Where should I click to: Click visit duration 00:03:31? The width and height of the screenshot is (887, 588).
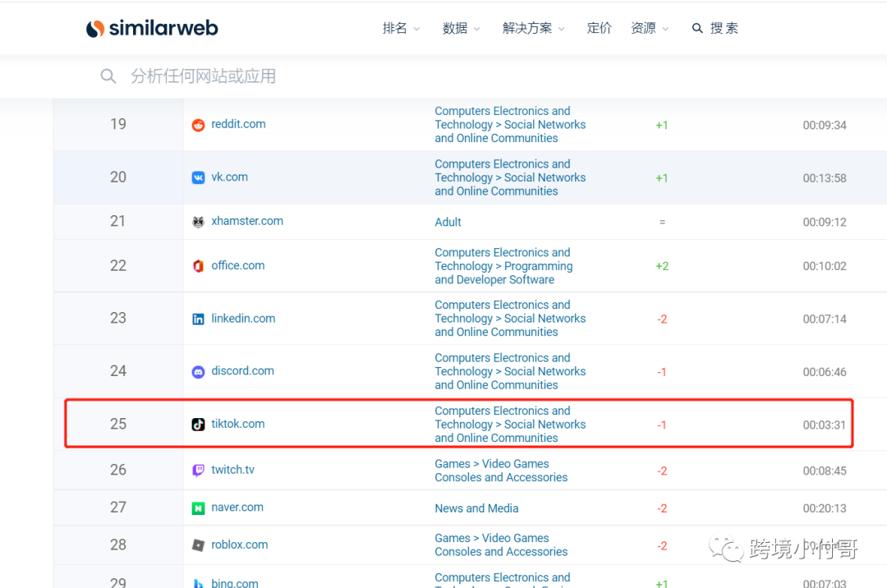click(825, 425)
